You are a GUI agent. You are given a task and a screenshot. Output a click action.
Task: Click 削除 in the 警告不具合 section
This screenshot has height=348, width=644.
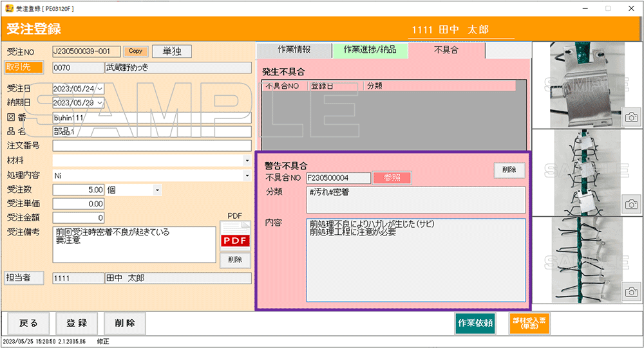coord(509,170)
